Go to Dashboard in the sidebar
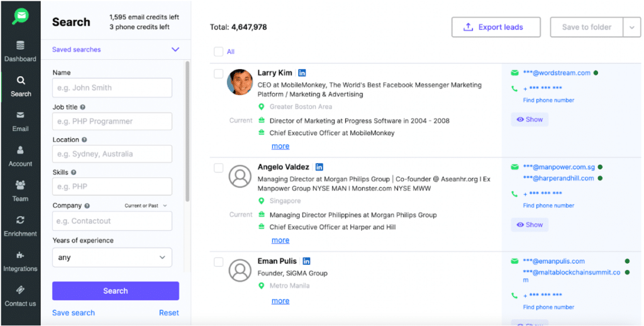 (x=20, y=51)
